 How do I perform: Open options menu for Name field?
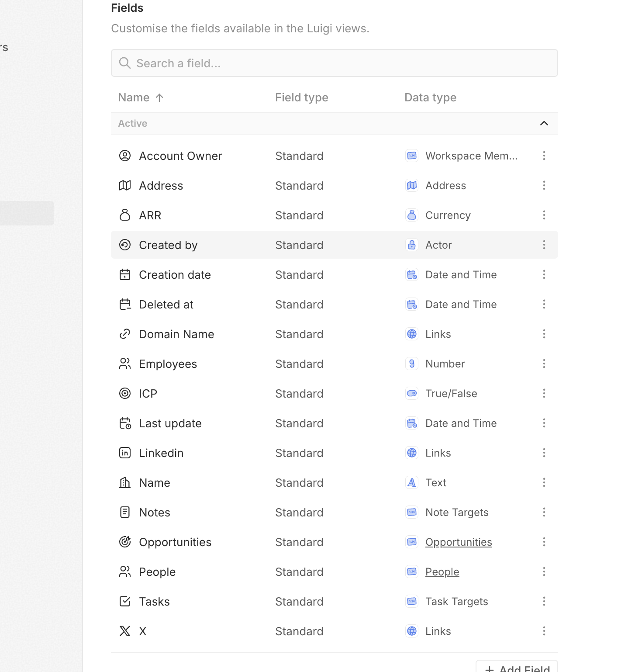(544, 482)
